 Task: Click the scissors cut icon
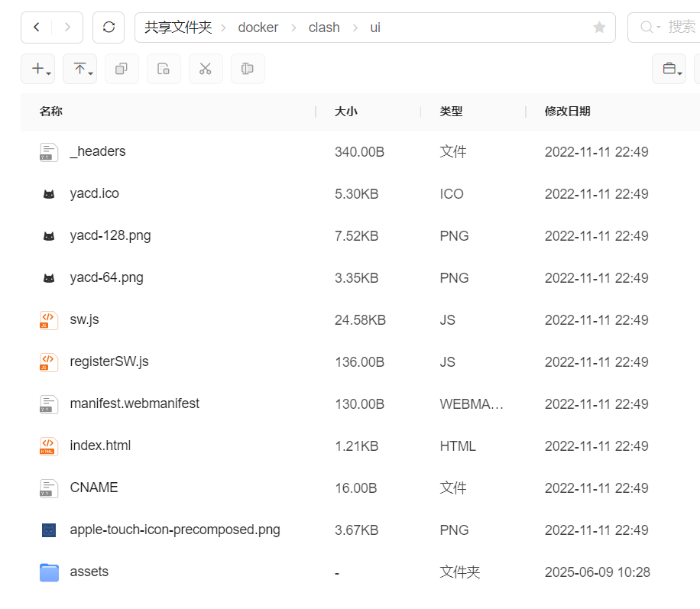[206, 69]
